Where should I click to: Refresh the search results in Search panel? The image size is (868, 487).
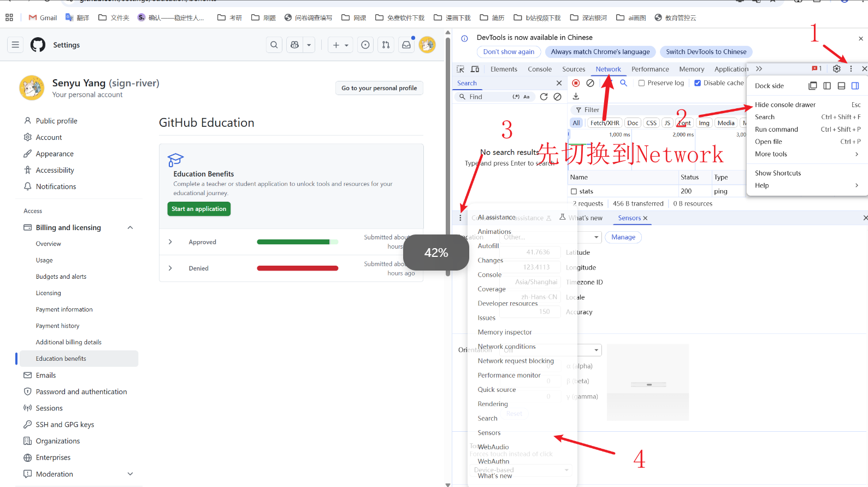tap(544, 97)
